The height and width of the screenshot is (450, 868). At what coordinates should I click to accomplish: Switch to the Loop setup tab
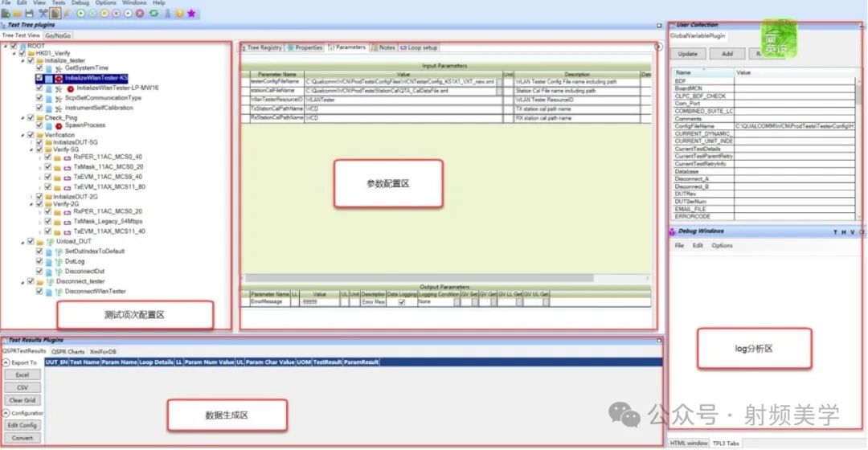point(419,47)
